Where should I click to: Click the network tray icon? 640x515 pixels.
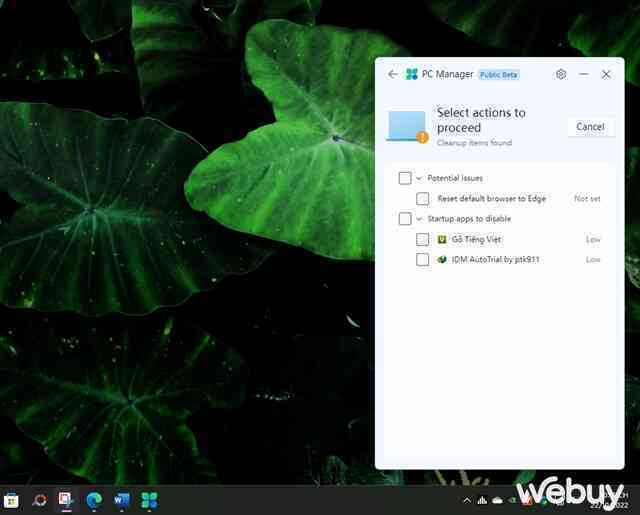point(482,500)
